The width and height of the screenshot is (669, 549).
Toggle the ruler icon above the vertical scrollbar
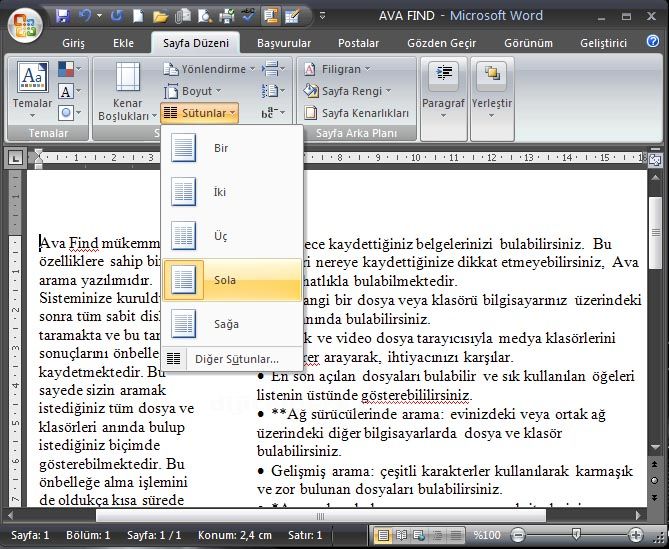tap(654, 160)
